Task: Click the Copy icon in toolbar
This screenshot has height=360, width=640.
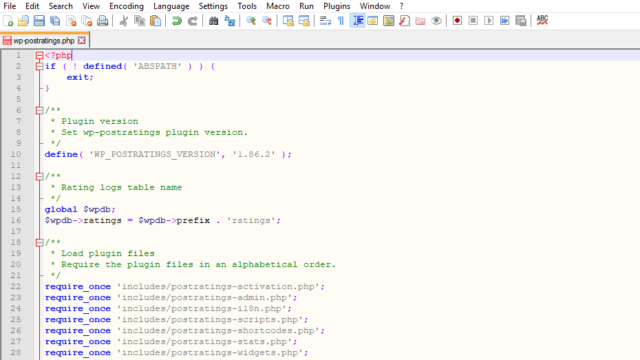Action: pyautogui.click(x=140, y=21)
